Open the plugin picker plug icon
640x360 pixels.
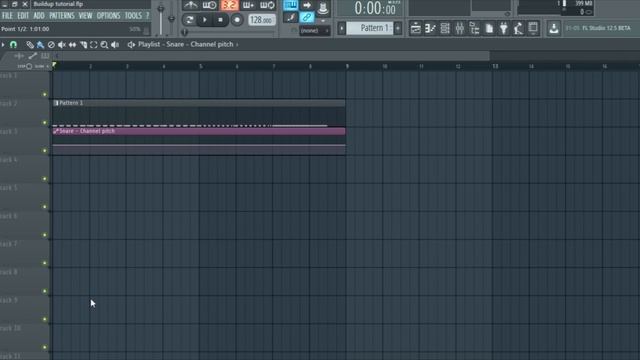[504, 28]
